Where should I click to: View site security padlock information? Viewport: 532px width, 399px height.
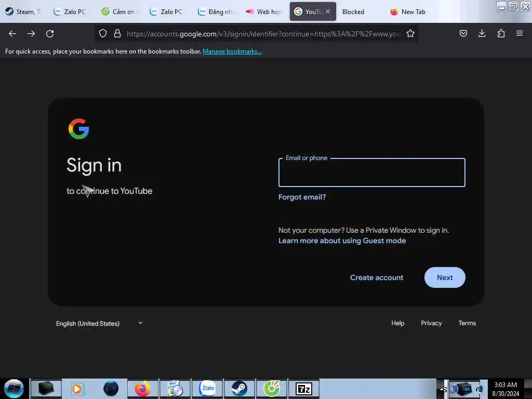pos(117,33)
